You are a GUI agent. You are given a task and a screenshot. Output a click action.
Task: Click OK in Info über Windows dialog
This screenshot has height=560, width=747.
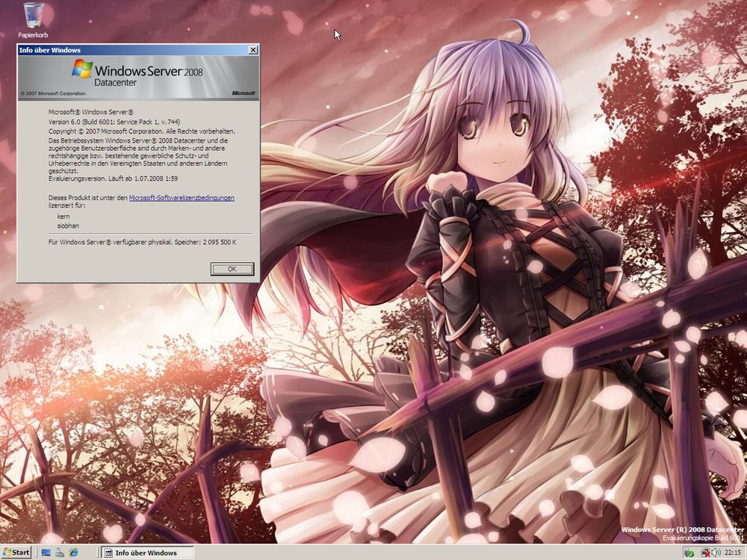pyautogui.click(x=232, y=269)
